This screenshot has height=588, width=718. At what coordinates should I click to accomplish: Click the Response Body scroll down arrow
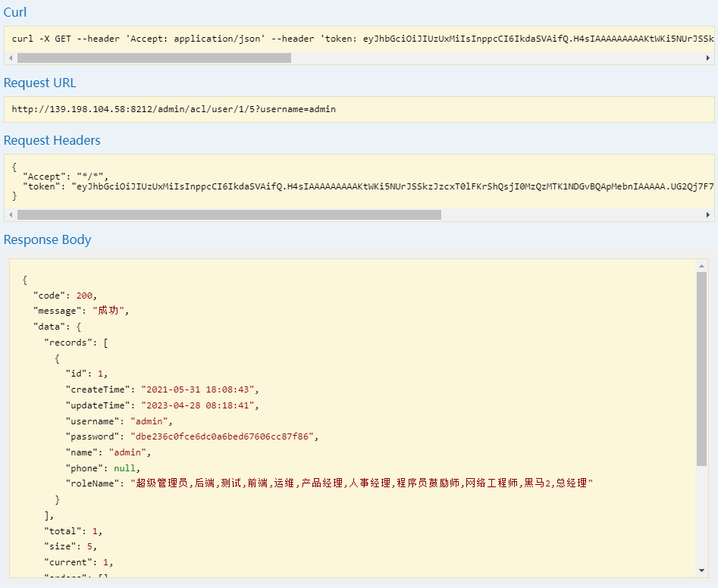(701, 571)
